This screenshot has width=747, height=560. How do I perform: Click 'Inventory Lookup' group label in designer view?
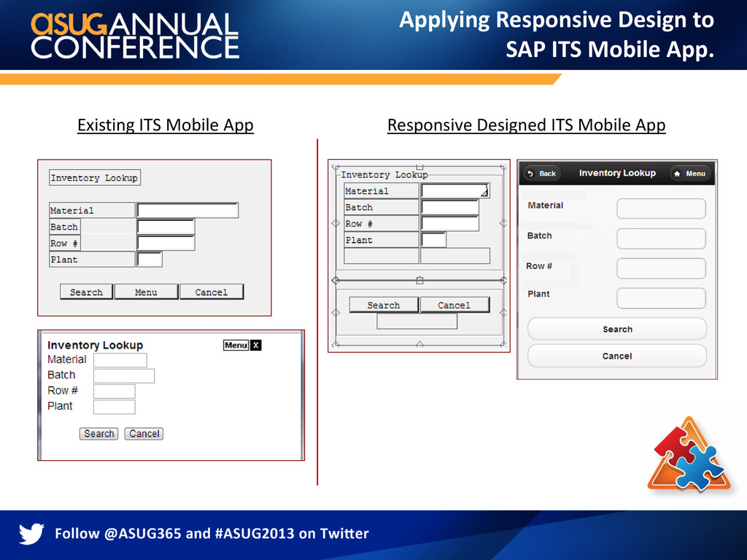tap(384, 175)
